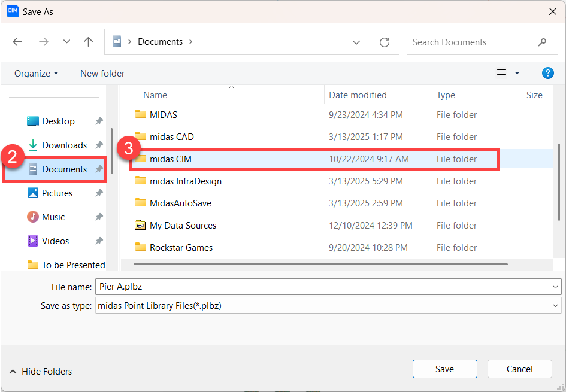Click the document icon in address bar
The image size is (566, 392).
pos(117,42)
